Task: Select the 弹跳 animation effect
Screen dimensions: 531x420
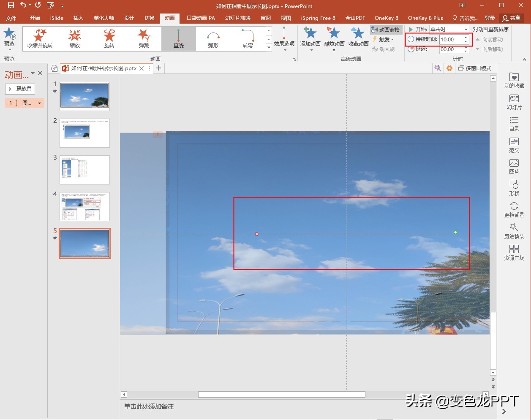Action: (x=144, y=39)
